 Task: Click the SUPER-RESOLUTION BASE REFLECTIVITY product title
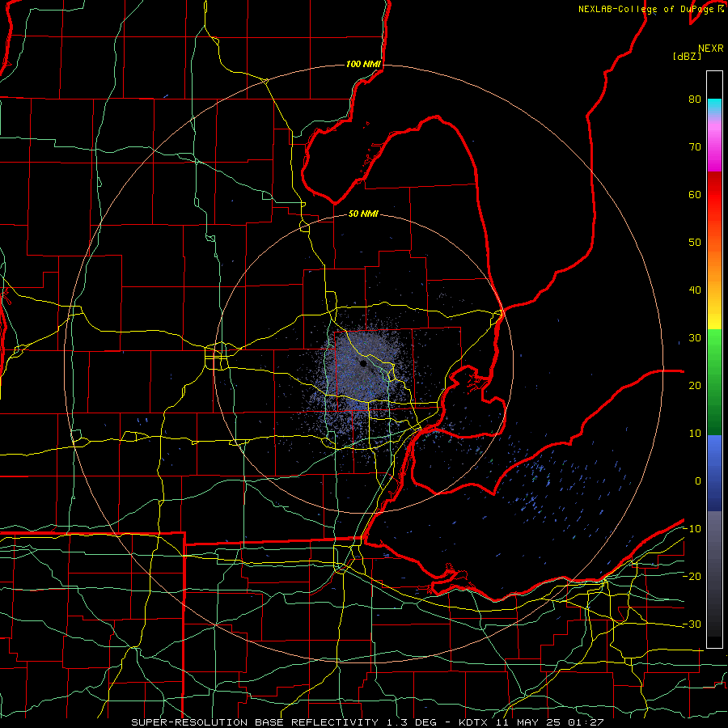(x=255, y=722)
